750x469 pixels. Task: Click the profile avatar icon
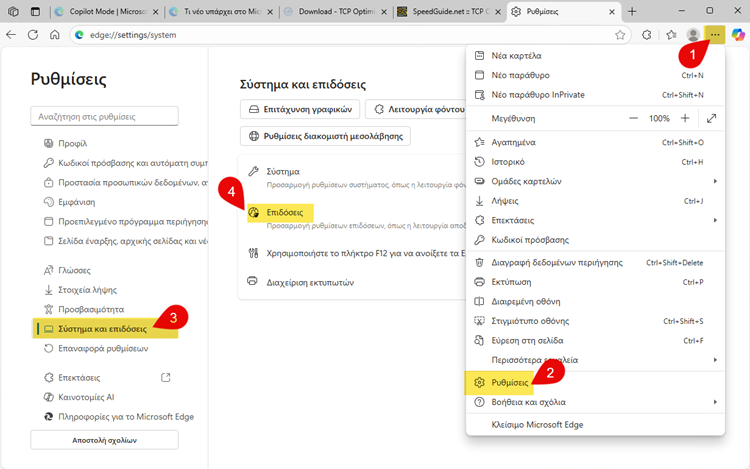[692, 34]
